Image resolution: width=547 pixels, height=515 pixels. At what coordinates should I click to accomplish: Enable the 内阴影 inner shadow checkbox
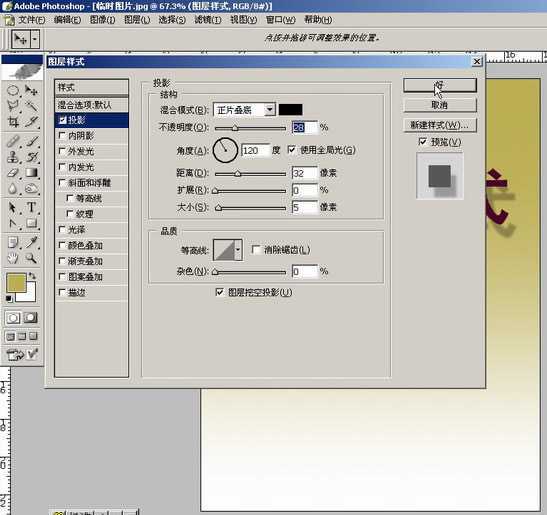point(62,135)
